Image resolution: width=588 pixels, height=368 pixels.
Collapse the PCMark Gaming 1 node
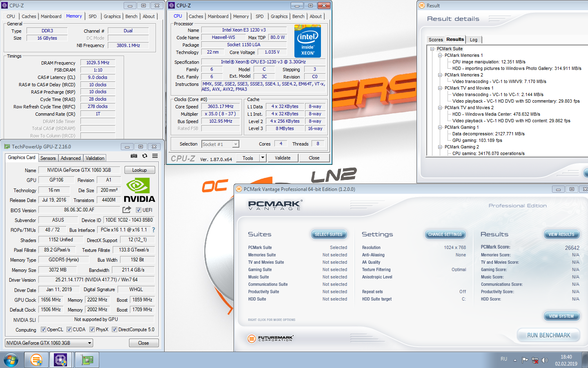pos(440,127)
